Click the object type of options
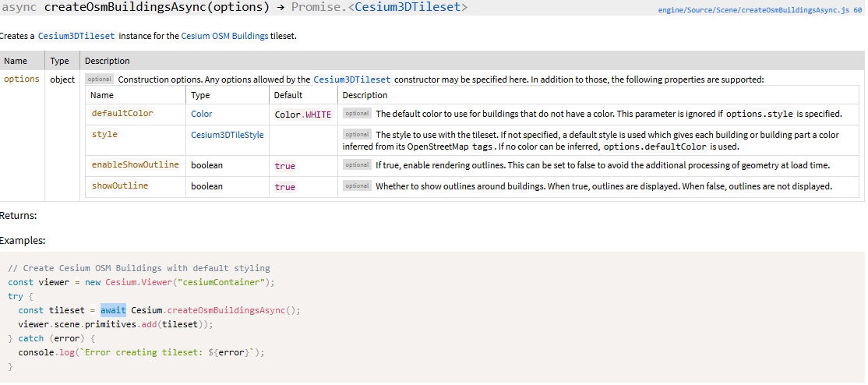 coord(62,79)
